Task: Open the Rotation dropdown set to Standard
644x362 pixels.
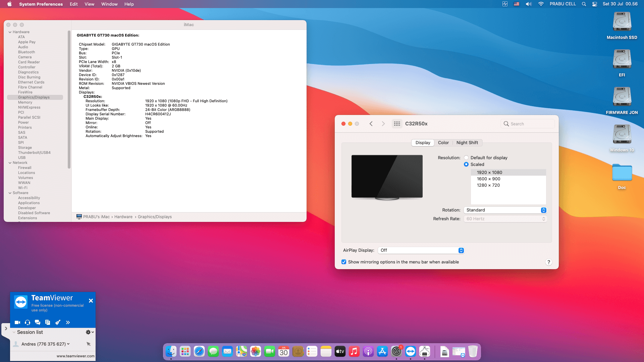Action: point(505,210)
